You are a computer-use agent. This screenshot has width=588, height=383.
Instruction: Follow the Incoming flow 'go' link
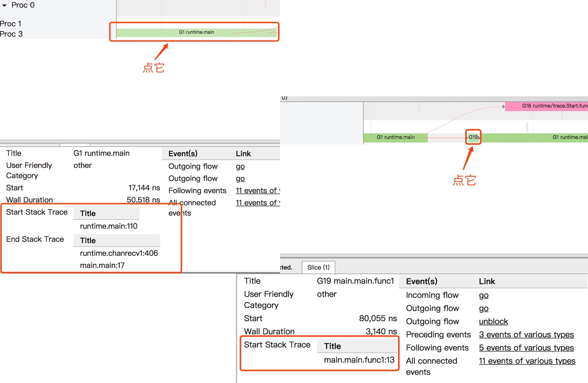(x=484, y=295)
